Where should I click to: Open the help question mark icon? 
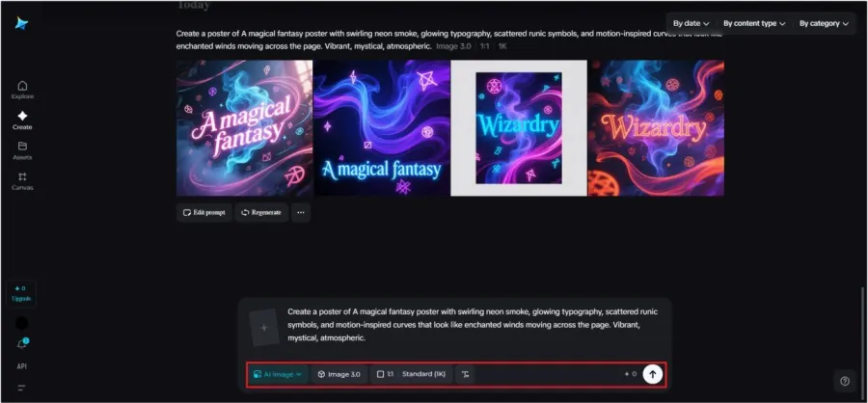(x=844, y=381)
